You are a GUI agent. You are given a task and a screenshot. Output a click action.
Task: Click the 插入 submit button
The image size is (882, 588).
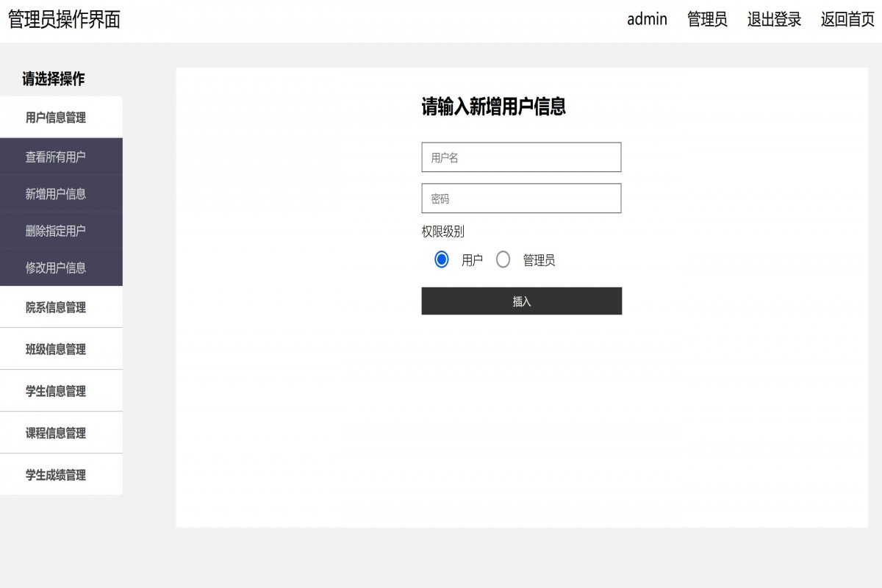(x=520, y=301)
